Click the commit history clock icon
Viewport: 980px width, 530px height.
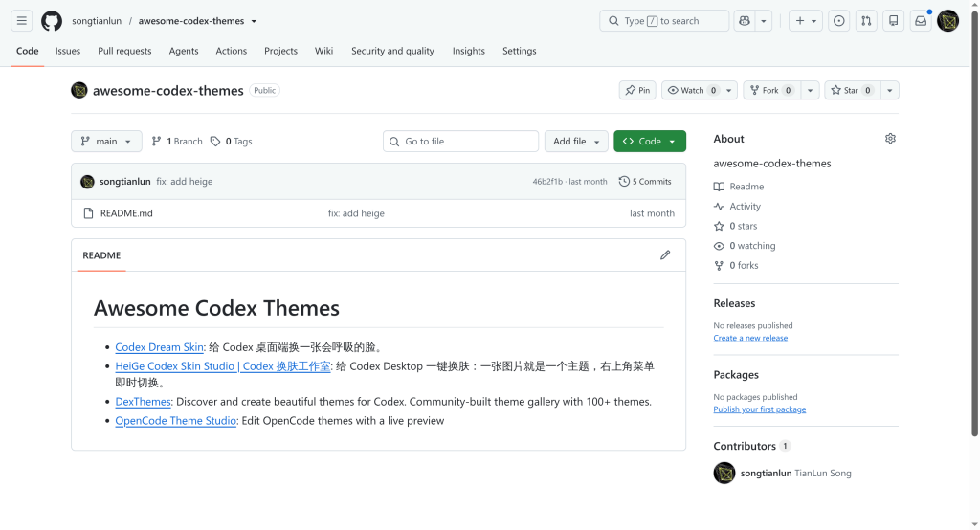(x=624, y=181)
